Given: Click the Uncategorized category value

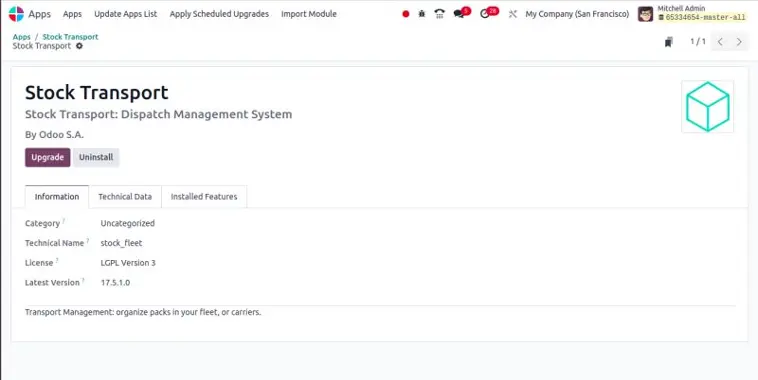Looking at the screenshot, I should (128, 223).
